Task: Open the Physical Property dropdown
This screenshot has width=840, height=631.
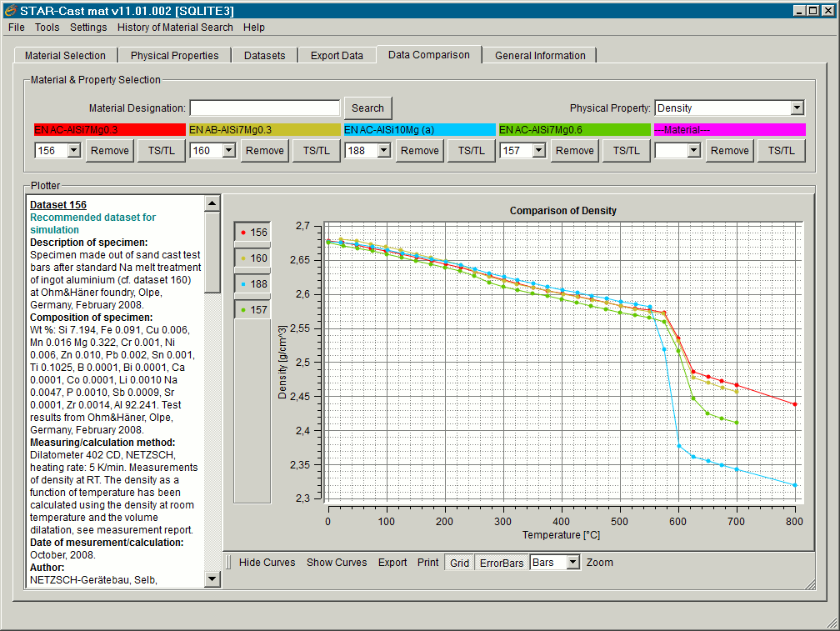Action: pos(797,108)
